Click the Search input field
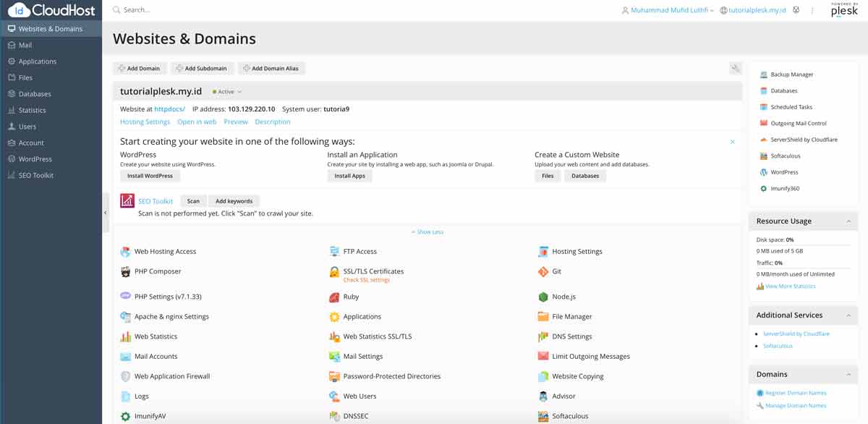The width and height of the screenshot is (868, 424). tap(145, 10)
